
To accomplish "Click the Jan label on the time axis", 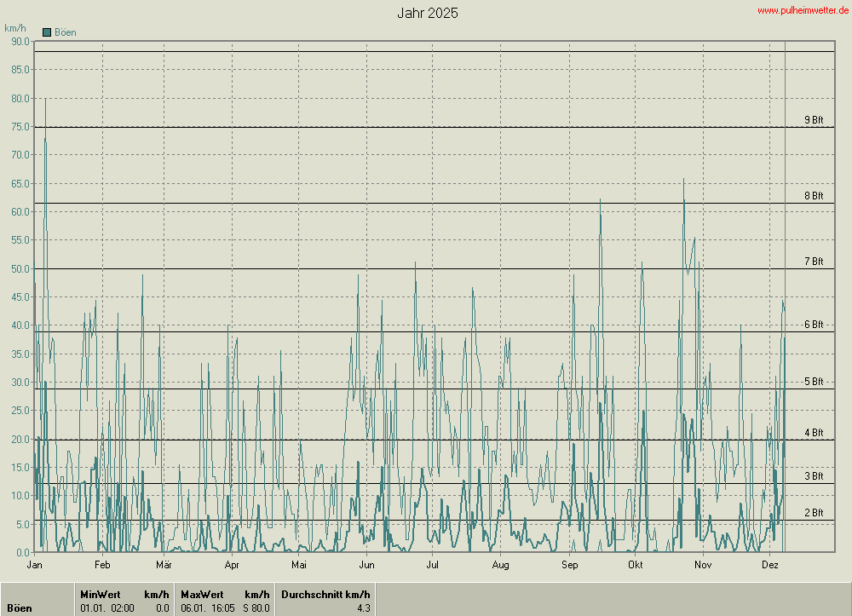I will tap(35, 565).
